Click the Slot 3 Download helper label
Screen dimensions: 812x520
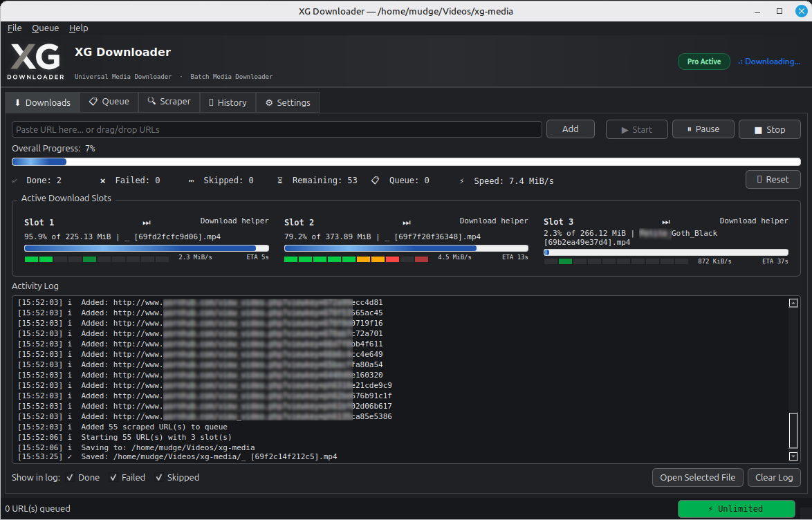[753, 221]
